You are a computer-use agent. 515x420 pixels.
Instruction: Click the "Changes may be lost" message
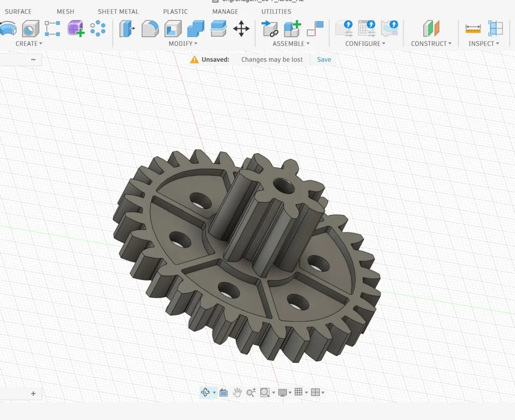pyautogui.click(x=272, y=60)
